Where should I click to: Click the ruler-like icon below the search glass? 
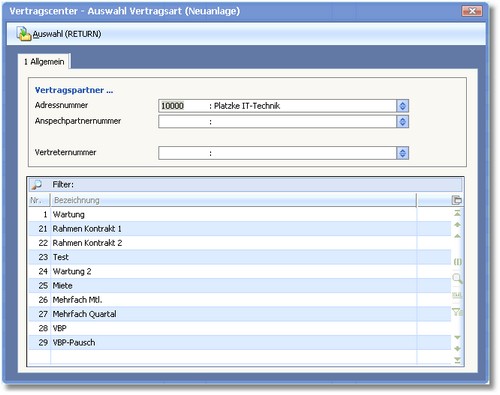point(457,295)
